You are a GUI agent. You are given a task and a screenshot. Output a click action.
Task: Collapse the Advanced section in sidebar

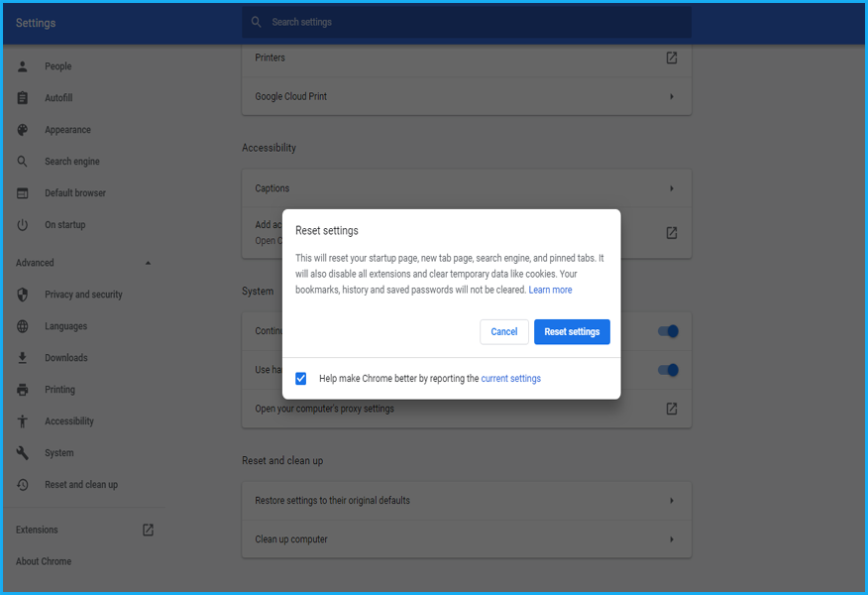point(149,263)
